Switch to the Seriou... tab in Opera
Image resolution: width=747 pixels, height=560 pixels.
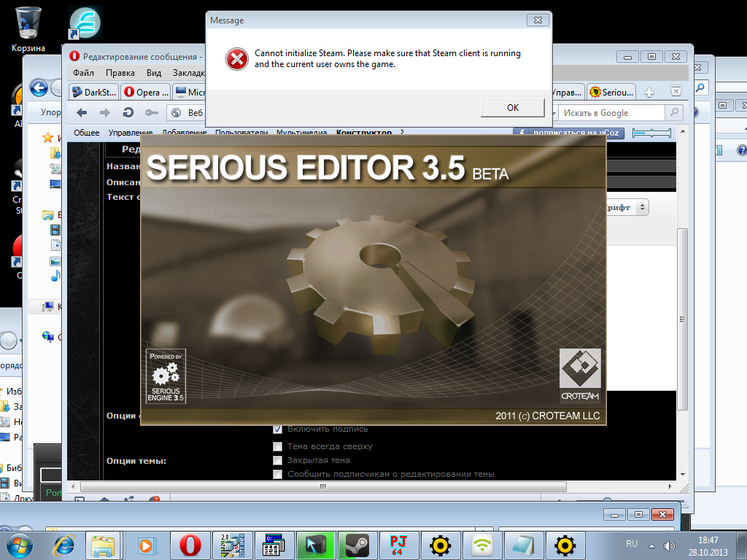(x=613, y=93)
